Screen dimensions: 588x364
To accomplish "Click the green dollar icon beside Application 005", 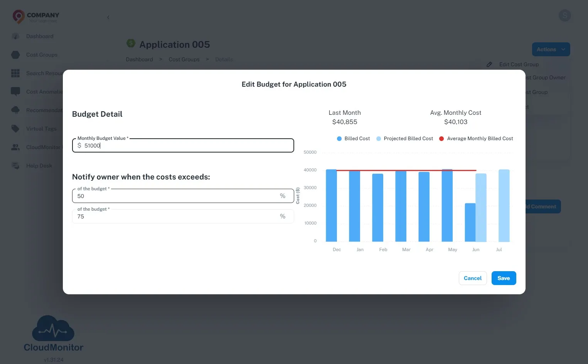I will click(x=131, y=43).
